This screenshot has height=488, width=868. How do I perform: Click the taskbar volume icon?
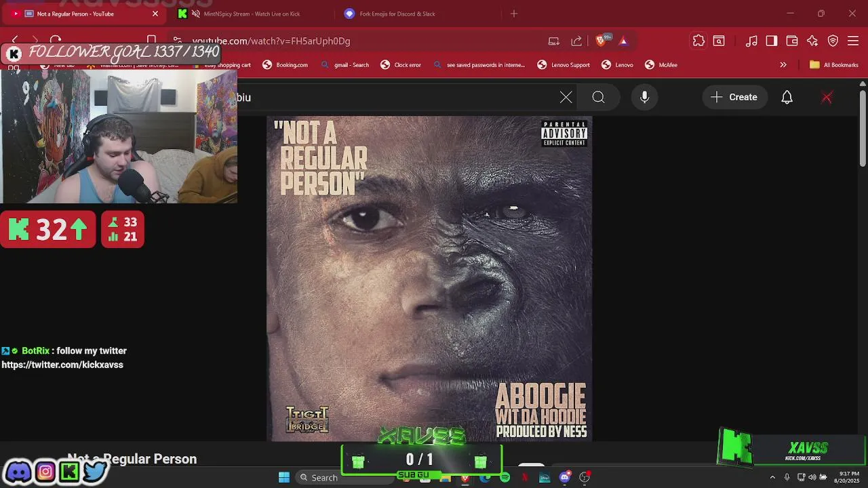click(x=812, y=477)
